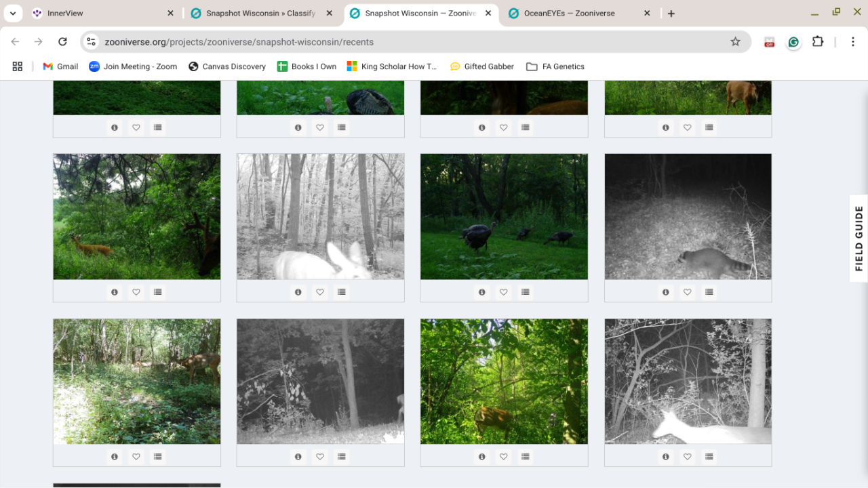The height and width of the screenshot is (488, 868).
Task: Open the apps grid shortcut
Action: (18, 66)
